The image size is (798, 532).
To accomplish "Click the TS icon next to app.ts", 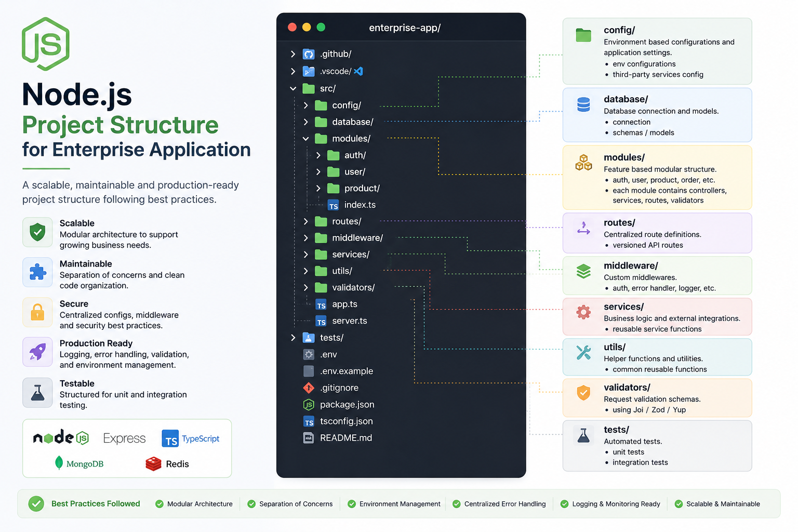I will [x=321, y=304].
